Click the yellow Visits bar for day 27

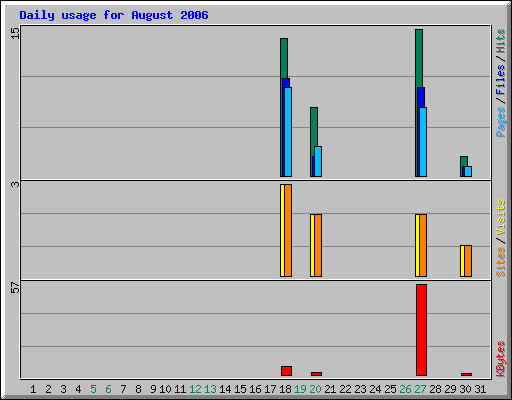(x=417, y=245)
